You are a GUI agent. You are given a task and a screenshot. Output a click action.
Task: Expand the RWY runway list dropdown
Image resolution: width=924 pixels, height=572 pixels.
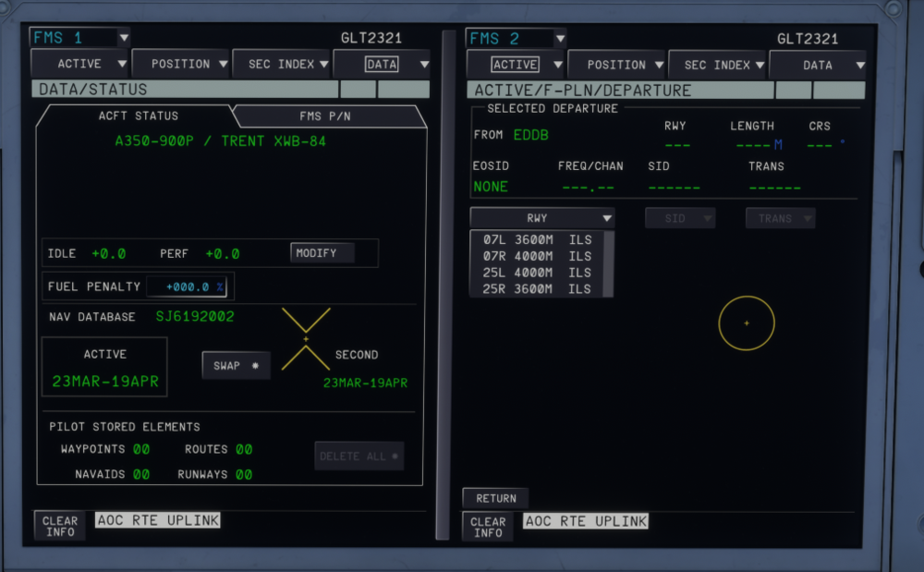(542, 218)
